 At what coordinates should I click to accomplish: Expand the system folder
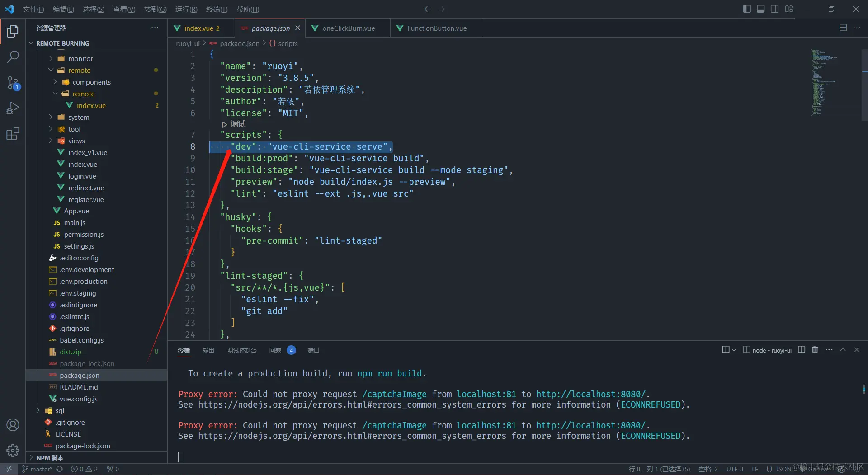point(79,118)
